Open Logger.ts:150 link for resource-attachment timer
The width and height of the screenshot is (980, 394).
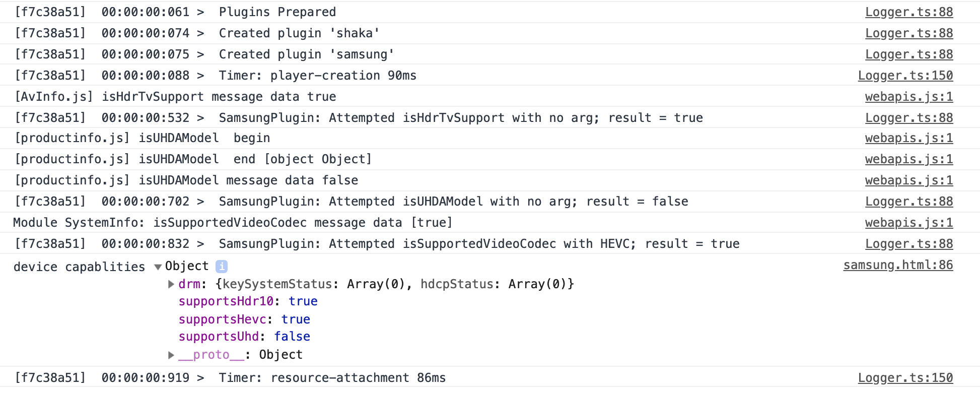point(905,378)
